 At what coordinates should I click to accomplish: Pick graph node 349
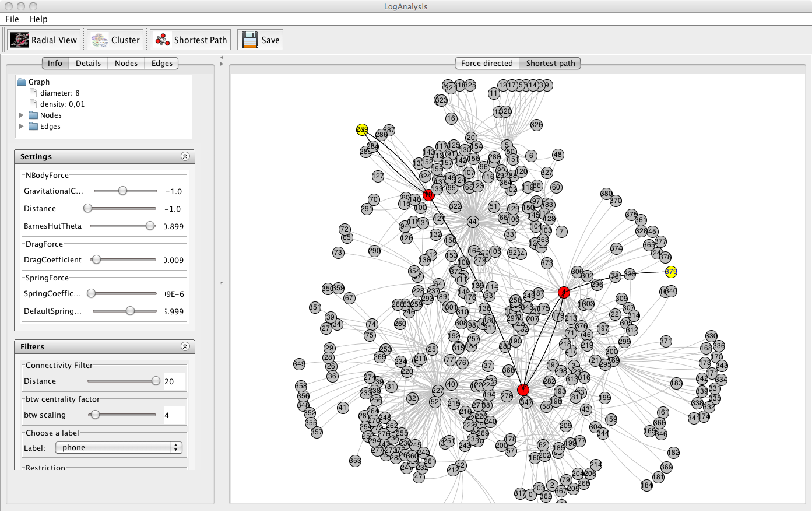coord(299,364)
